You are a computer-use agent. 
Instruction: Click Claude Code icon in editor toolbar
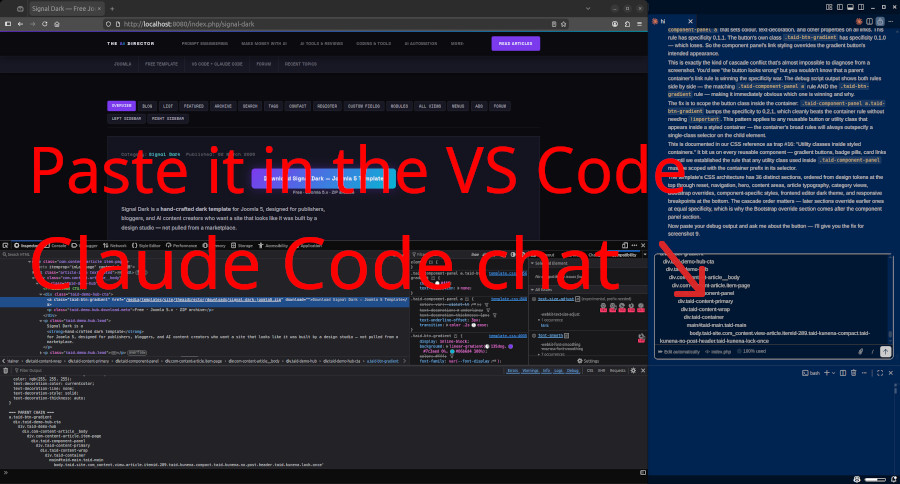pos(859,21)
